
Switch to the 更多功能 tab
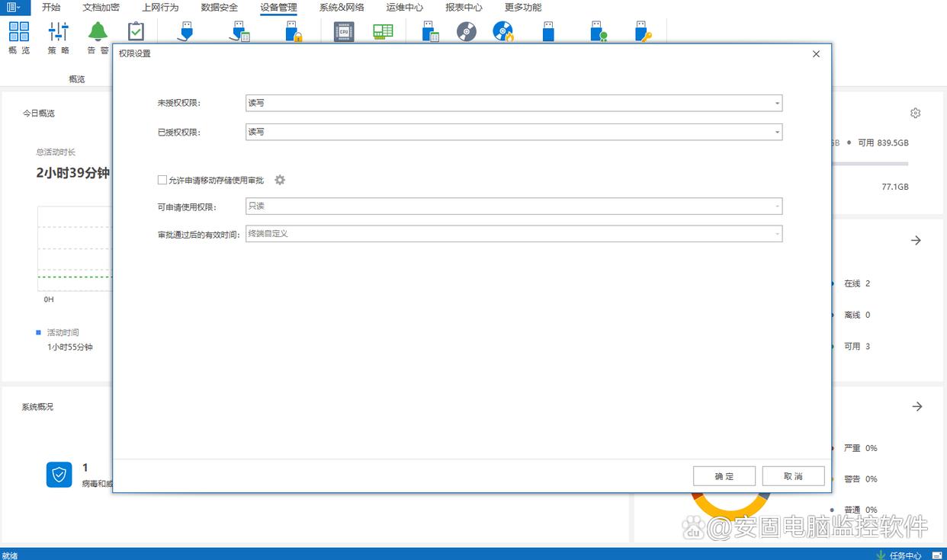coord(523,8)
